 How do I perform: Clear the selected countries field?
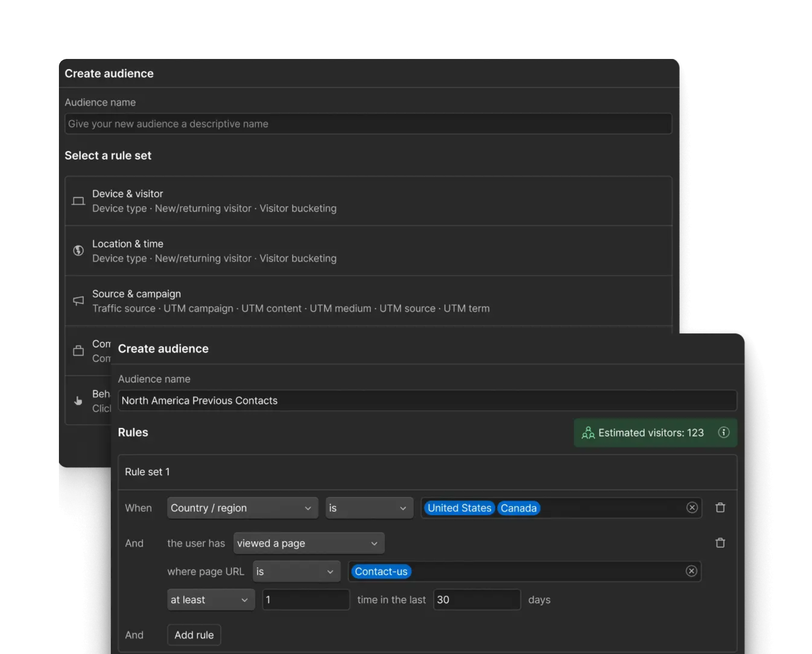click(692, 508)
